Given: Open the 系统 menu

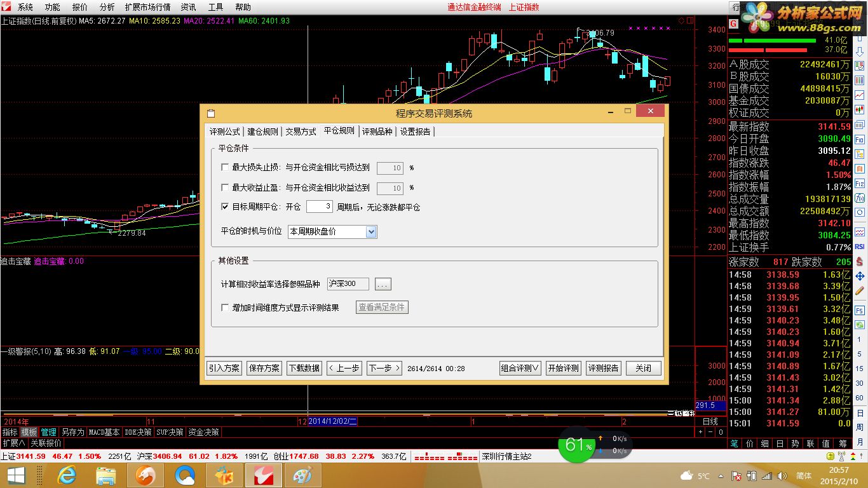Looking at the screenshot, I should pyautogui.click(x=25, y=7).
